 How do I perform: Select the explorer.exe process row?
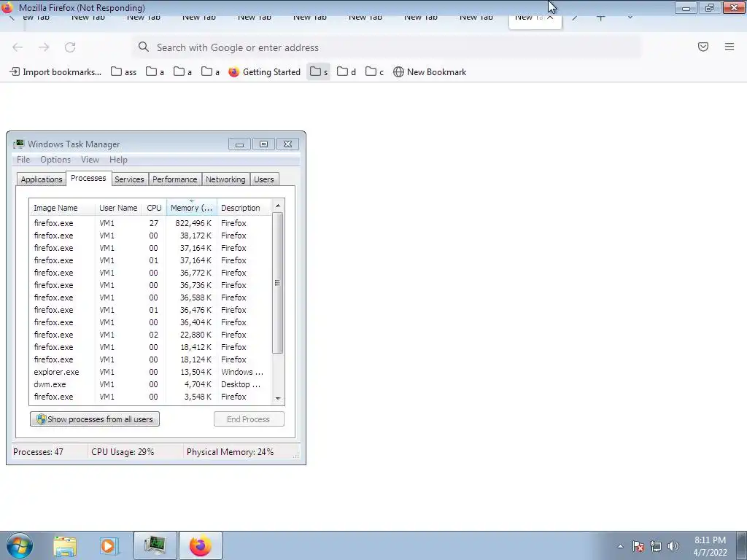pos(150,371)
